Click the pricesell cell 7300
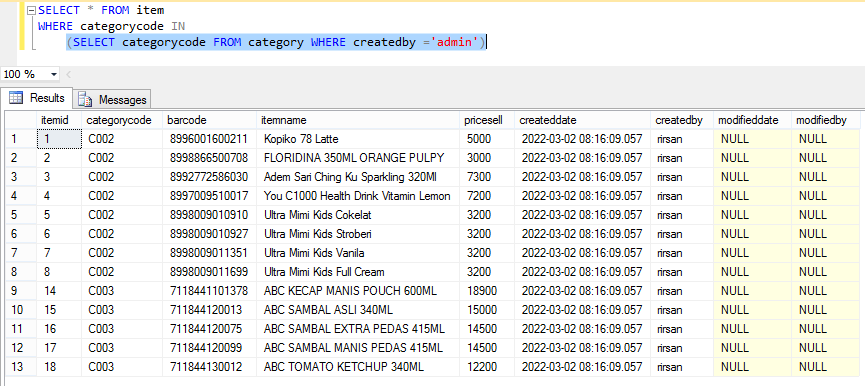Image resolution: width=865 pixels, height=386 pixels. 487,177
